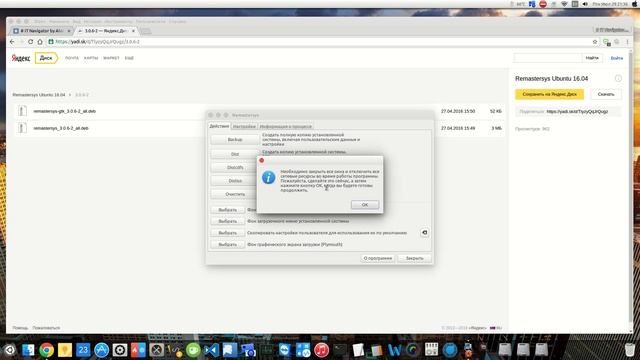Click the clear icon beside user settings row
Viewport: 640px width, 360px height.
point(424,232)
